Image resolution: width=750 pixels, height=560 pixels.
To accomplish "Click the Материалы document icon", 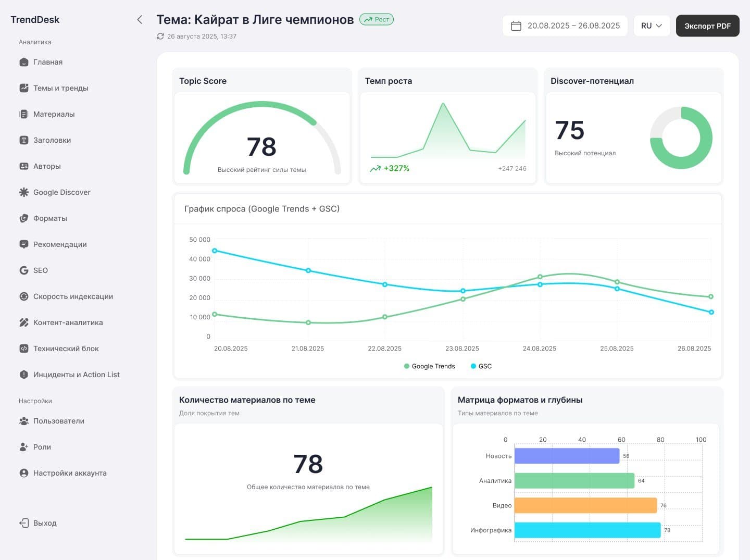I will [x=24, y=114].
